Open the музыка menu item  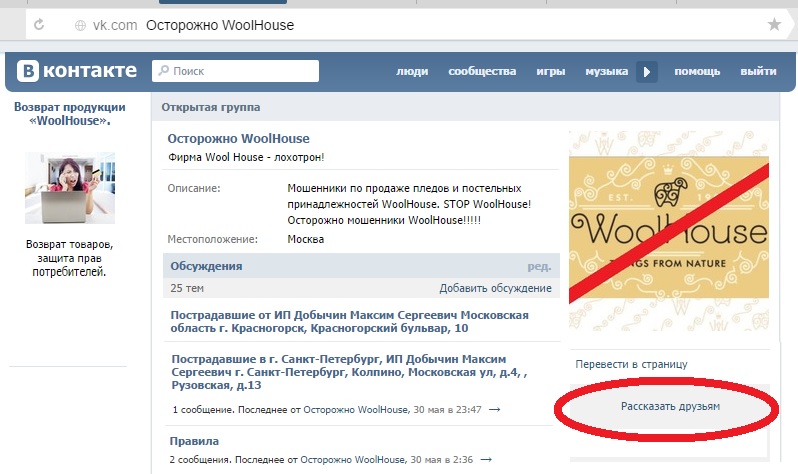[x=607, y=71]
